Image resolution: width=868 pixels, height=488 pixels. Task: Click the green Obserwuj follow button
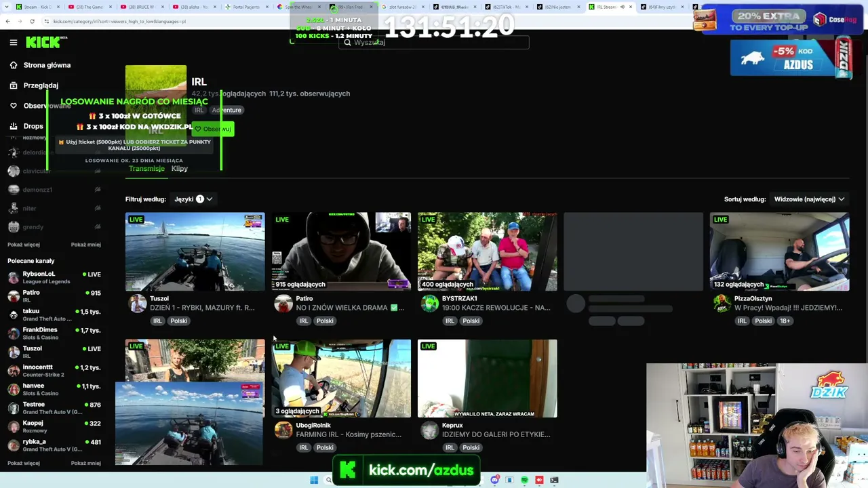coord(213,129)
